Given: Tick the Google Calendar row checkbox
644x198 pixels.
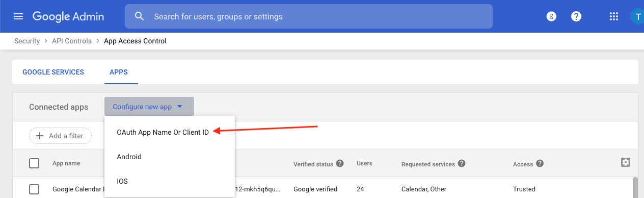Looking at the screenshot, I should point(34,189).
